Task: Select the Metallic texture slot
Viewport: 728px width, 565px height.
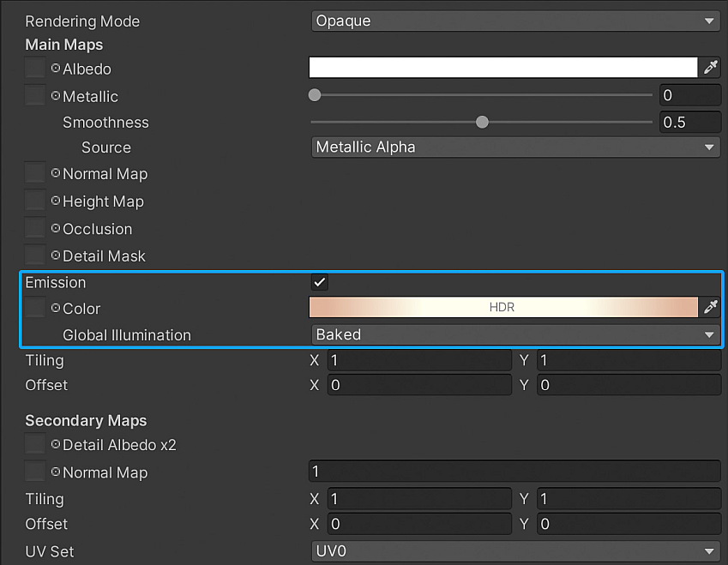Action: [33, 96]
